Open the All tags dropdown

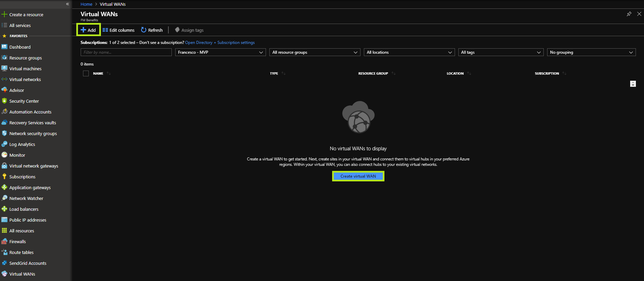point(501,52)
